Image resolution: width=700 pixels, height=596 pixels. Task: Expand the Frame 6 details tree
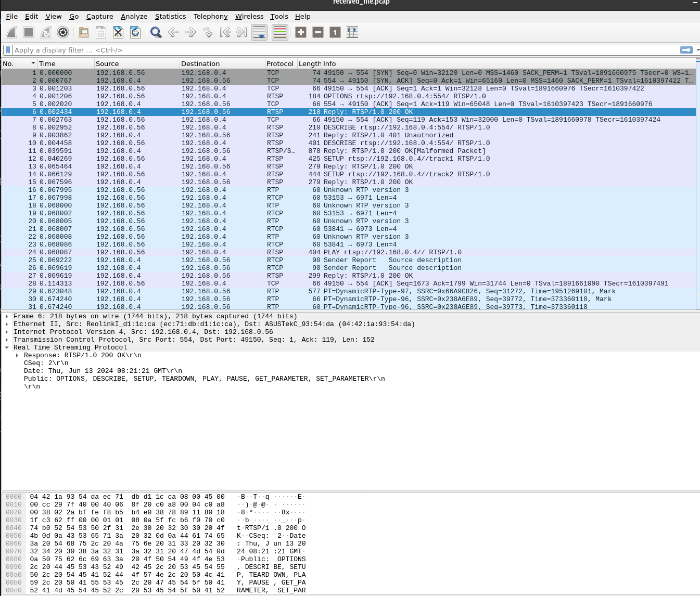point(7,316)
